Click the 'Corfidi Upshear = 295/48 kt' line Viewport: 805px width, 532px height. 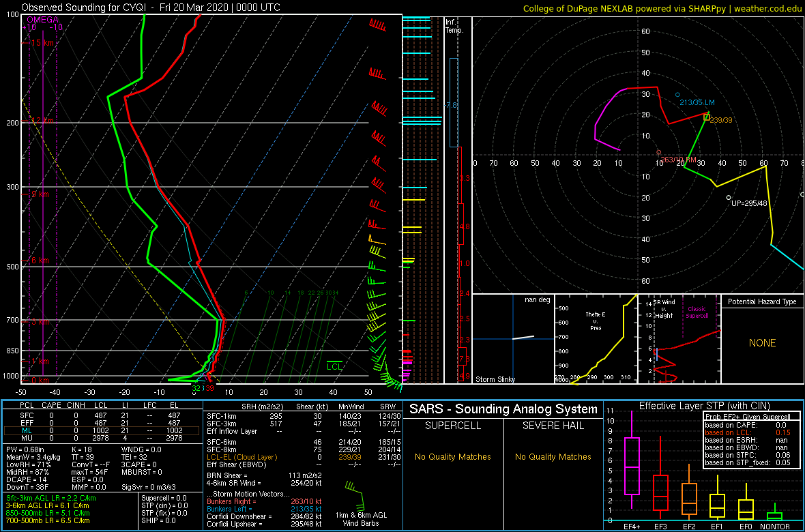(x=265, y=524)
